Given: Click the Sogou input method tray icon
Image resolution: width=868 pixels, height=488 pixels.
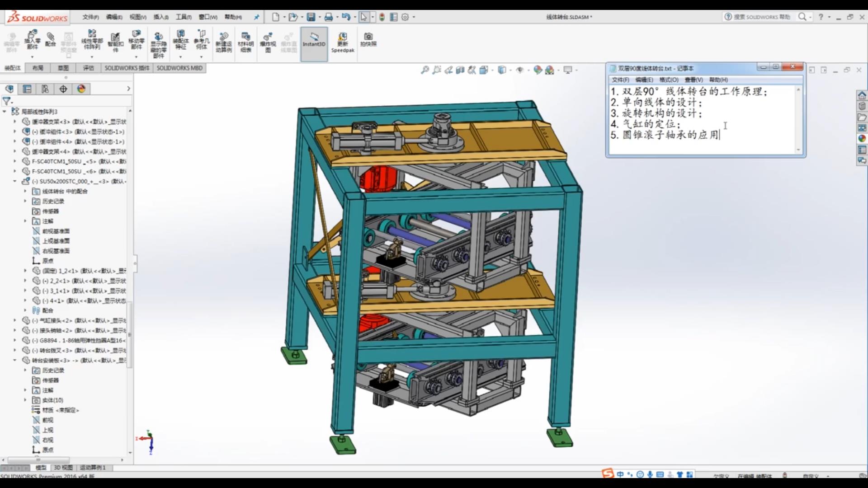Looking at the screenshot, I should coord(608,474).
